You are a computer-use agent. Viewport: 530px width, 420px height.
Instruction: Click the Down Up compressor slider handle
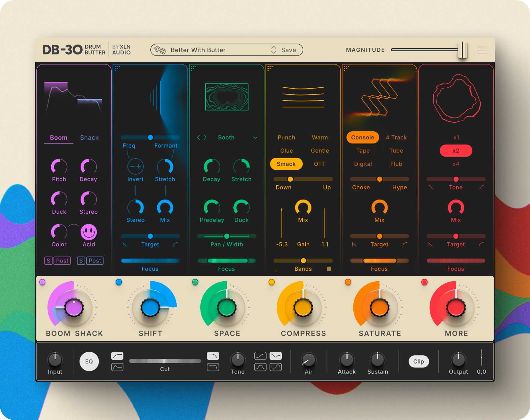[290, 179]
